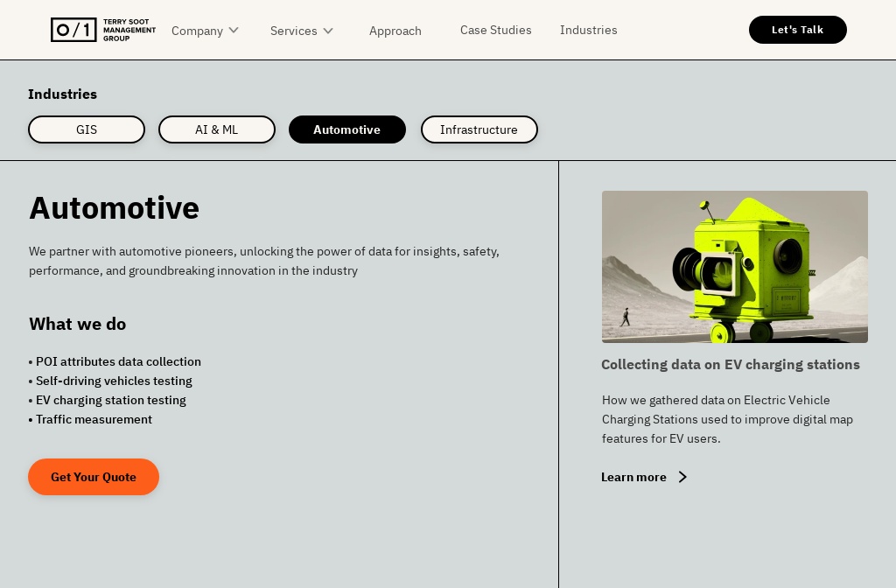Open the Company menu label
Screen dimensions: 896x588
click(197, 31)
